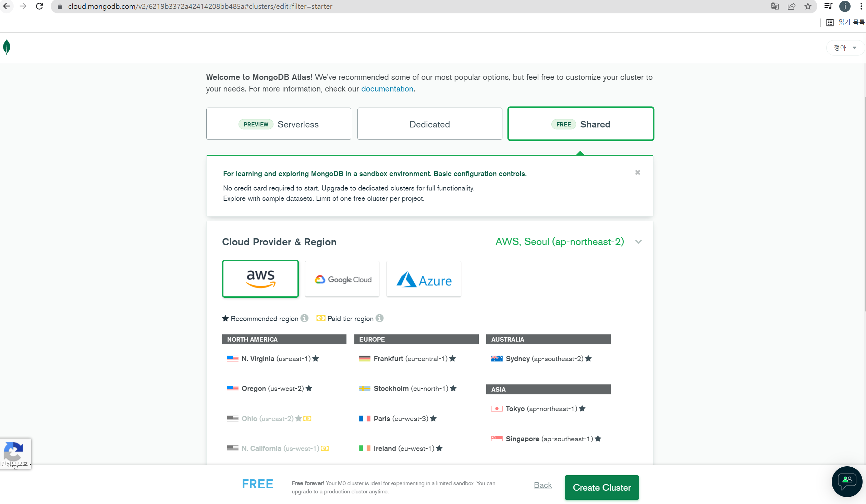
Task: Switch to the Serverless cluster tab
Action: click(x=279, y=124)
